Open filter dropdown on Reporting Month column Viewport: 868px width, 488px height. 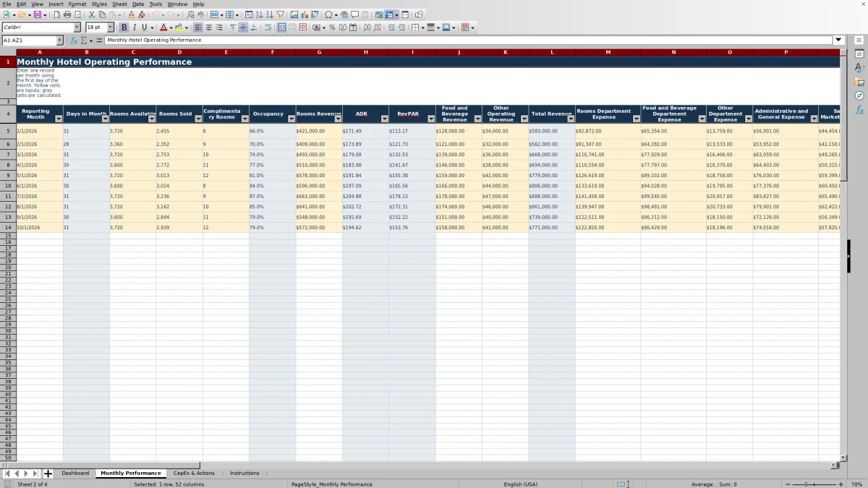[59, 119]
